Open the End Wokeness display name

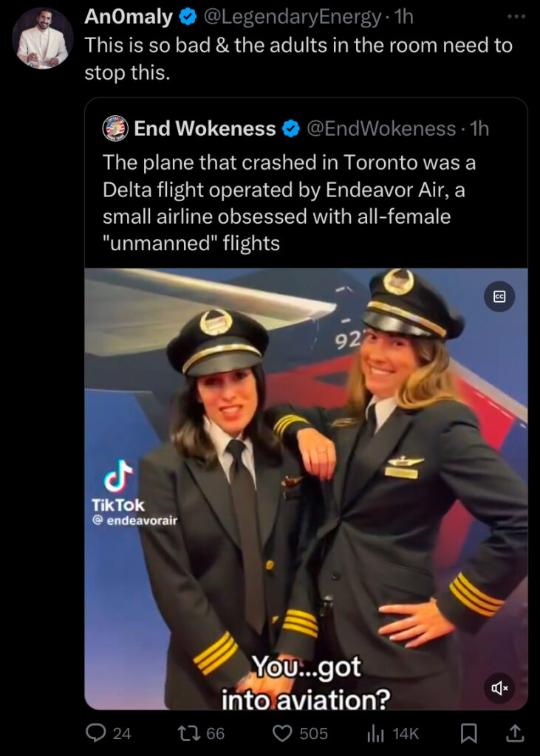coord(205,128)
